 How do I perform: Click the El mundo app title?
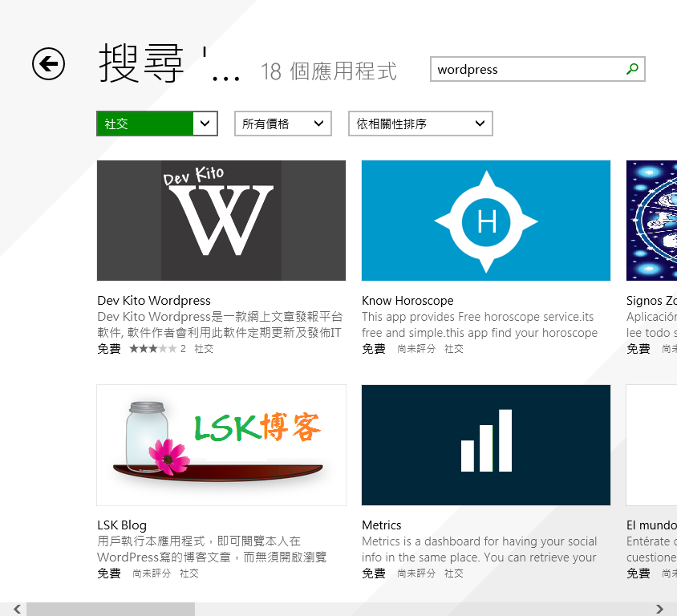point(651,525)
